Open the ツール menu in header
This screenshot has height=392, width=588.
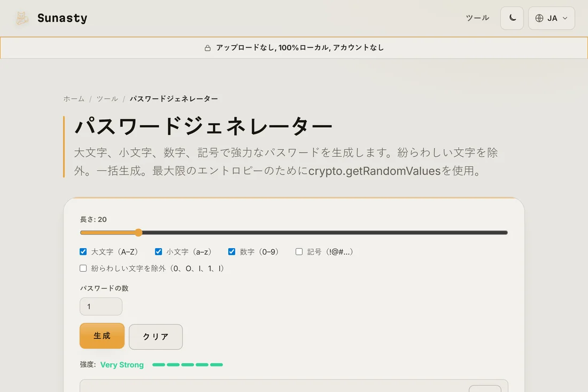point(477,18)
